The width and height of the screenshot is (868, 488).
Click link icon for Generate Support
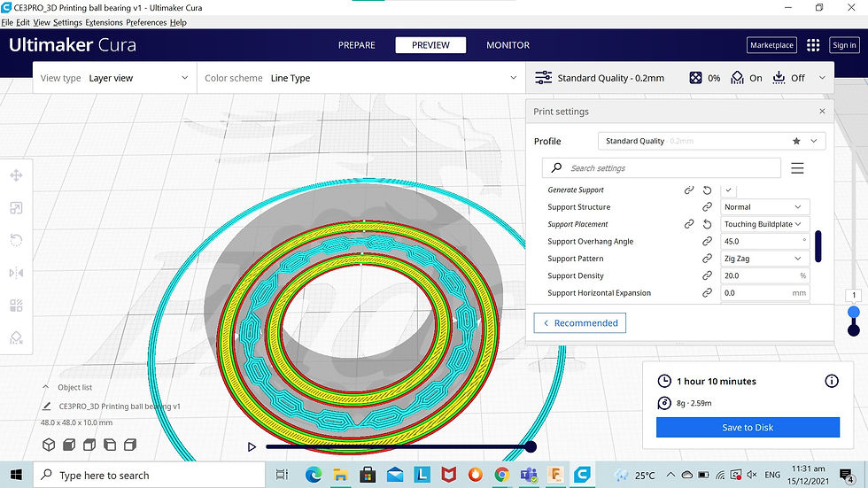tap(689, 190)
